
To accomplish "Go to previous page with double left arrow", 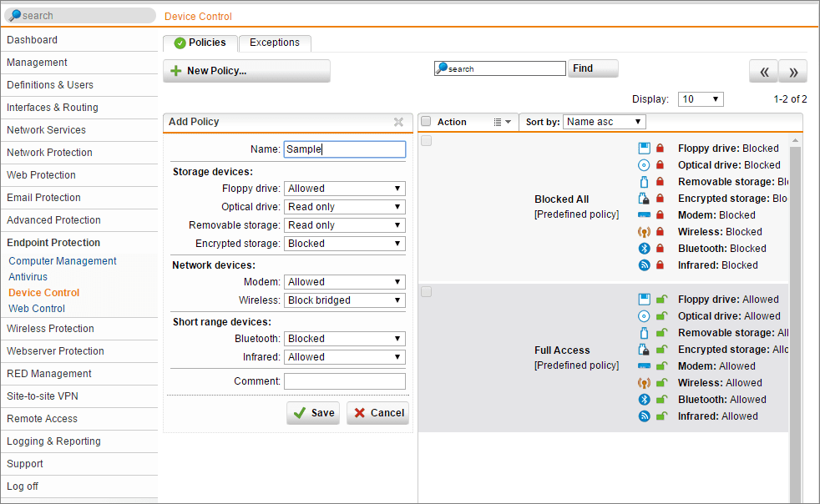I will pos(764,72).
